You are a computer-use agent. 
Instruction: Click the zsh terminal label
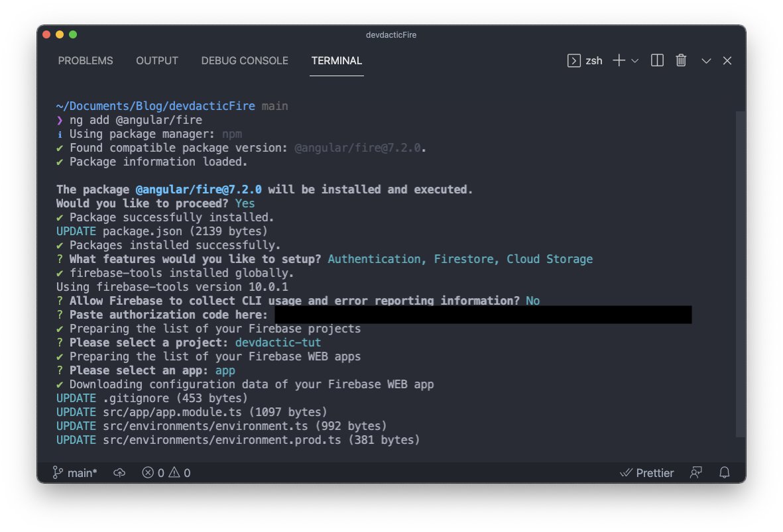pos(594,61)
